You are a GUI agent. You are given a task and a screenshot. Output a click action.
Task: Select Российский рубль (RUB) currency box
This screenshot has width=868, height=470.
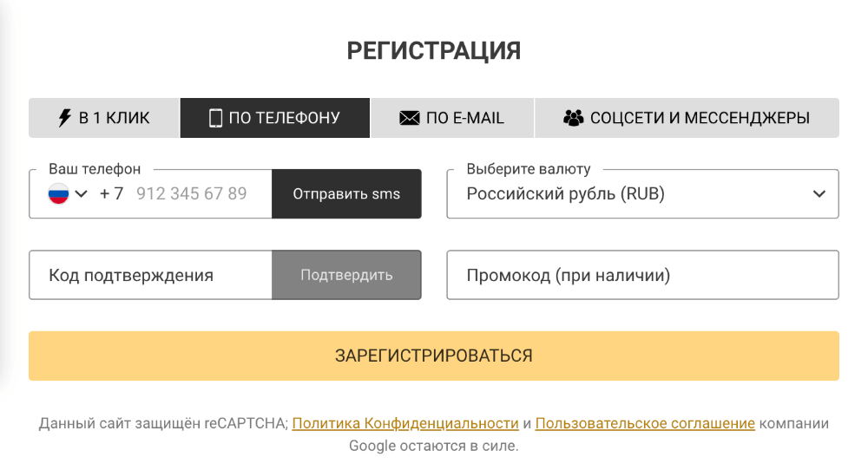coord(625,194)
